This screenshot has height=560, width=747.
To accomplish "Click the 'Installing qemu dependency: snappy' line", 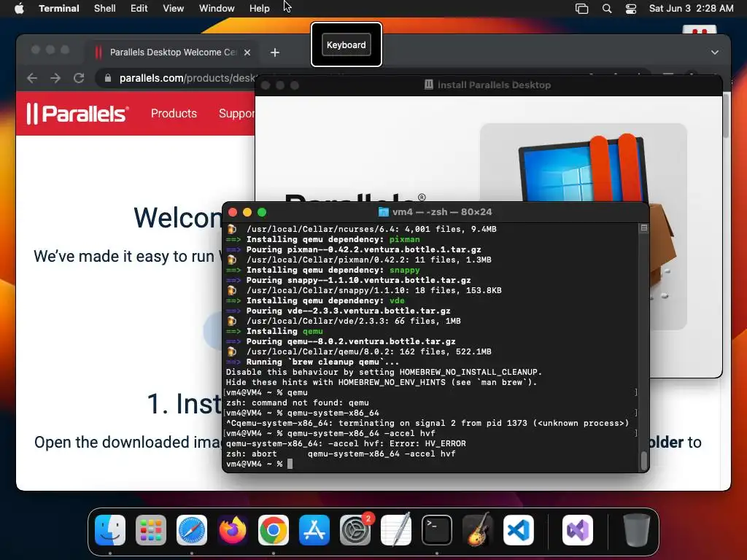I will tap(323, 270).
